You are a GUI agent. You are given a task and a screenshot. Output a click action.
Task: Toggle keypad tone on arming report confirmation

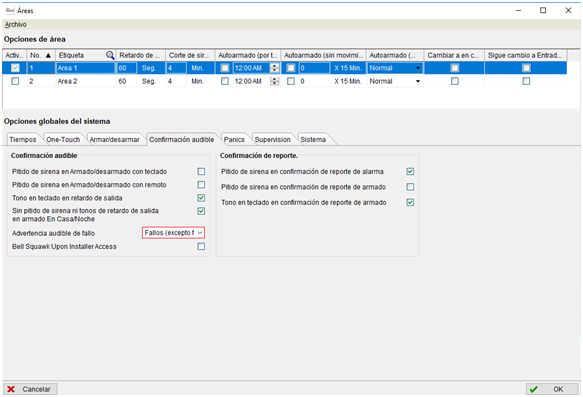pos(410,202)
